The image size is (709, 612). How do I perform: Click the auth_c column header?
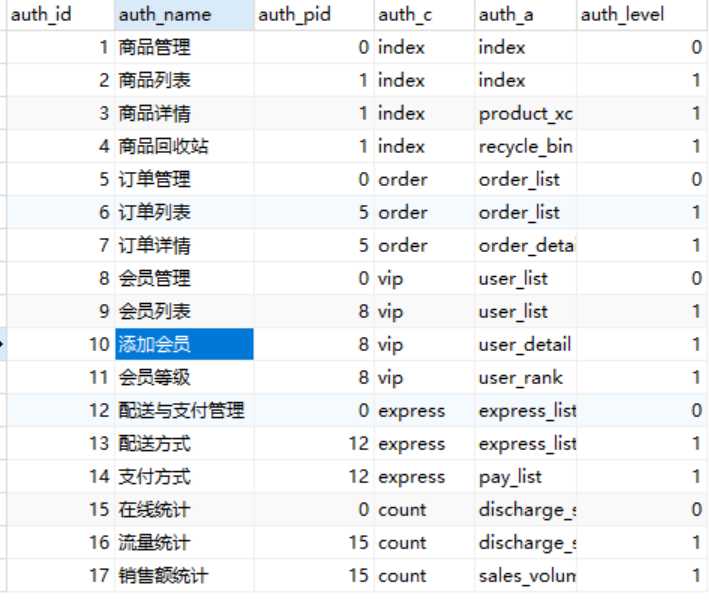point(424,15)
